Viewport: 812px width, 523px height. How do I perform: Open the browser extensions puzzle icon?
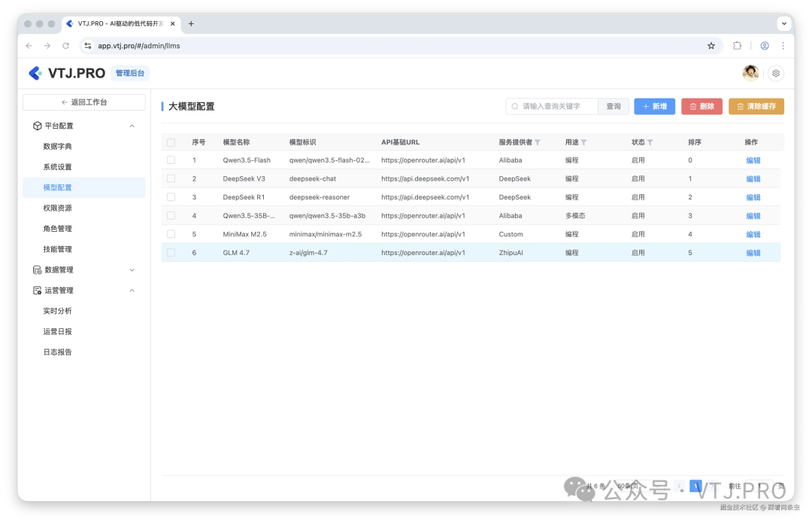pyautogui.click(x=737, y=46)
